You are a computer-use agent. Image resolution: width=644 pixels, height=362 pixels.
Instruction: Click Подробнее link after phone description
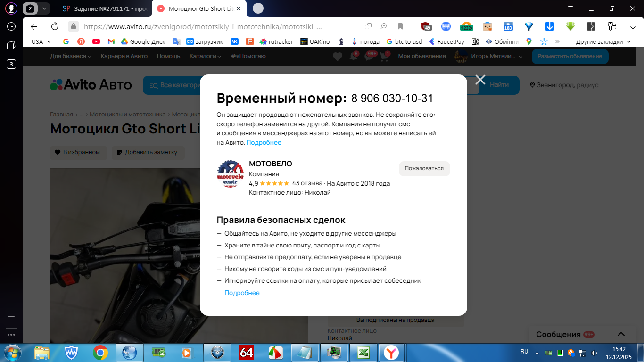(x=264, y=142)
